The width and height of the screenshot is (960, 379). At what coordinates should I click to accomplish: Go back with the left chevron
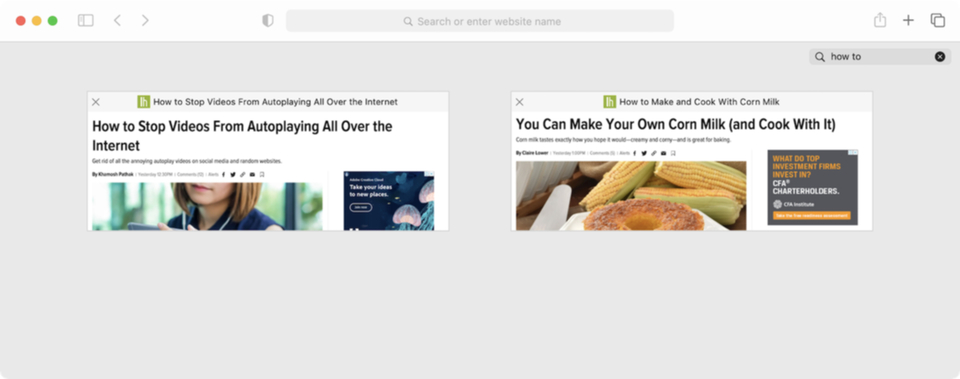tap(117, 21)
